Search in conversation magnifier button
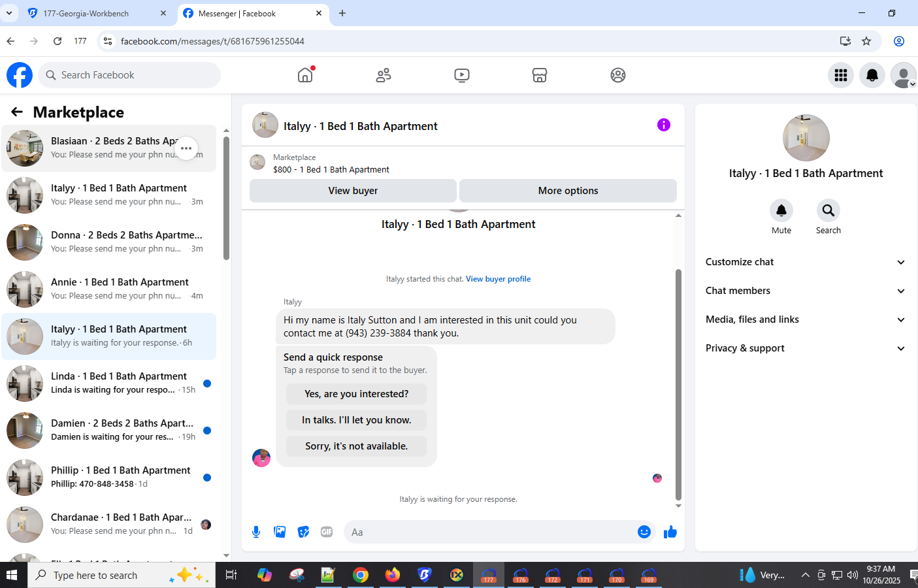 [x=828, y=210]
